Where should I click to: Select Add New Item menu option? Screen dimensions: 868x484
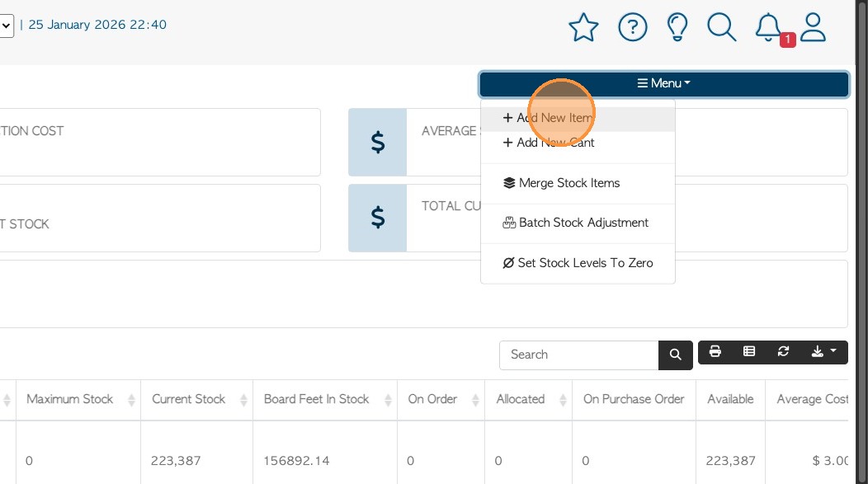pos(548,118)
